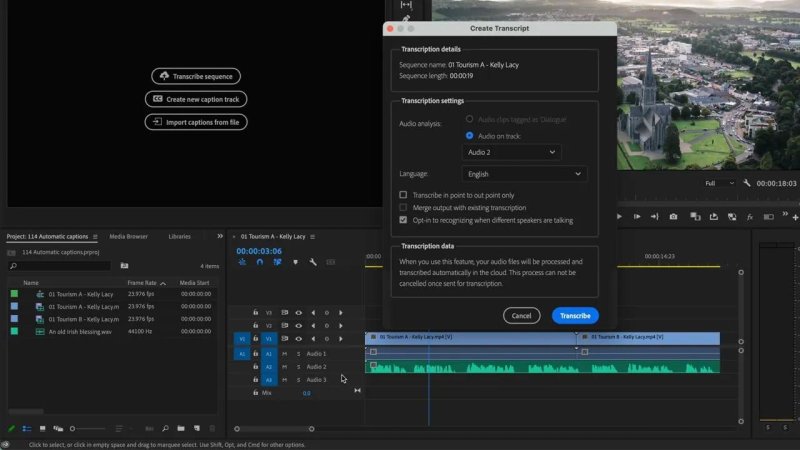Uncheck the different speakers recognition opt-in
This screenshot has height=450, width=800.
(403, 220)
